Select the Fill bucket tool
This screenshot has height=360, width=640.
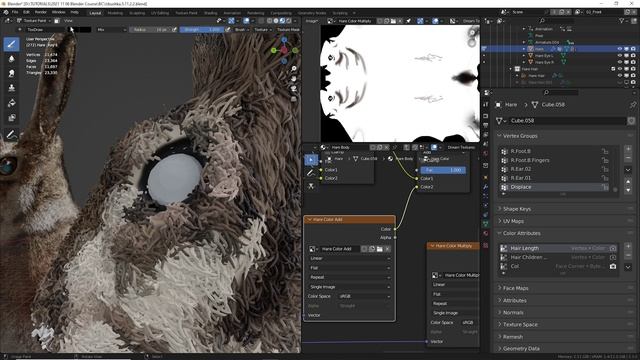[x=11, y=103]
